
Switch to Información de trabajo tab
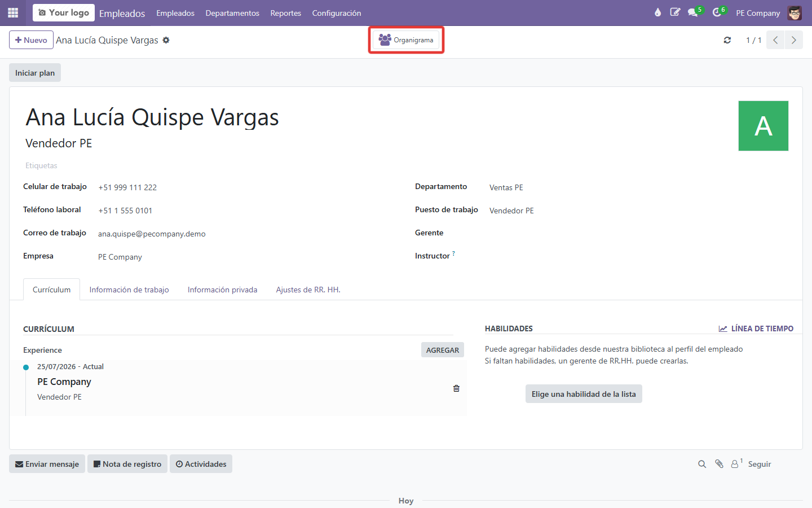tap(129, 290)
